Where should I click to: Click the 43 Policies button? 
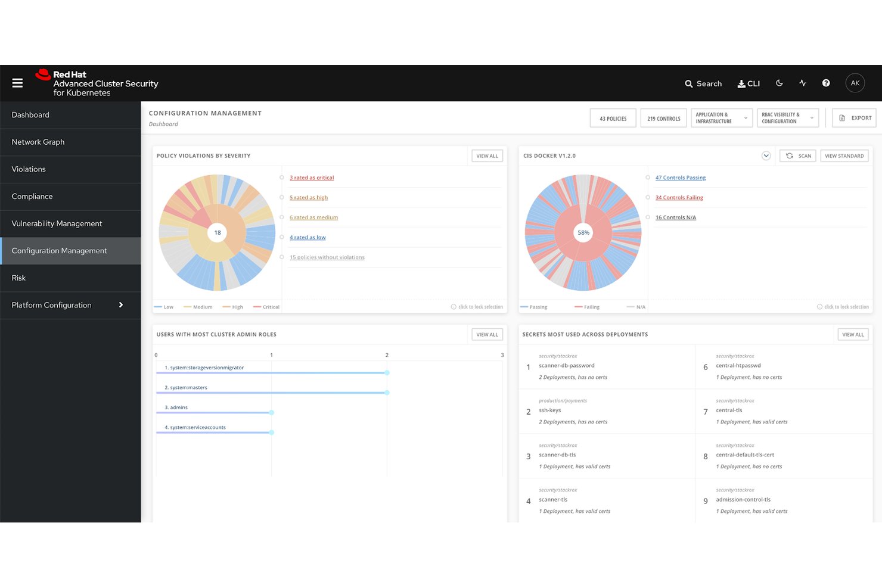tap(613, 118)
